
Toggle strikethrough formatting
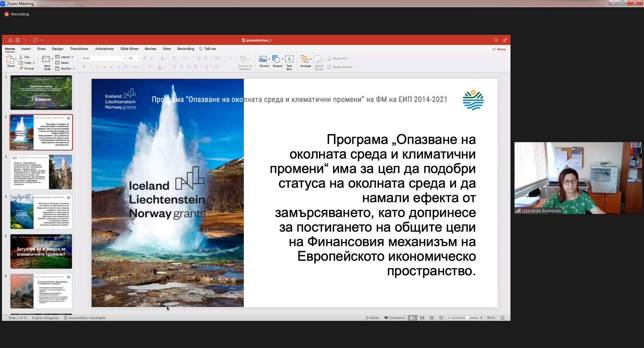pyautogui.click(x=105, y=67)
